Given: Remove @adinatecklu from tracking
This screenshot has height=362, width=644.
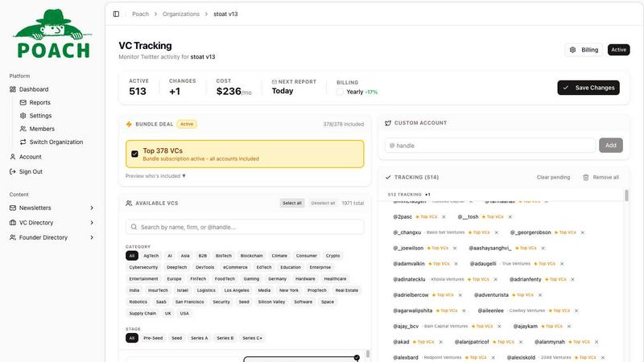Looking at the screenshot, I should pyautogui.click(x=495, y=279).
